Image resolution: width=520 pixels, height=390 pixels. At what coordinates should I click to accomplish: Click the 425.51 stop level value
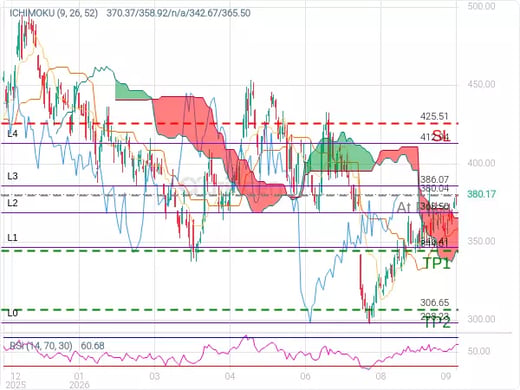pos(434,116)
